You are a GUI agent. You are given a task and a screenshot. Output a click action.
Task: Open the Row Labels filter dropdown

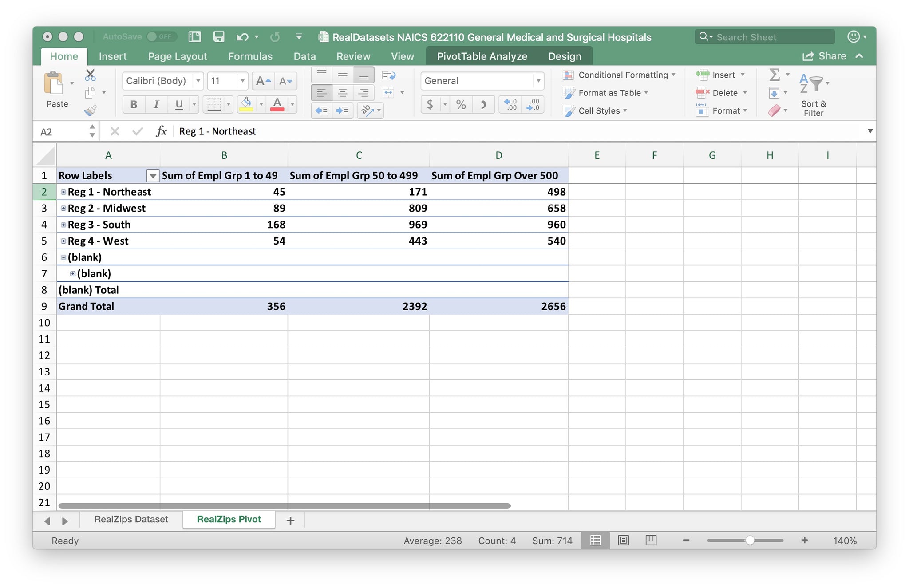[152, 176]
